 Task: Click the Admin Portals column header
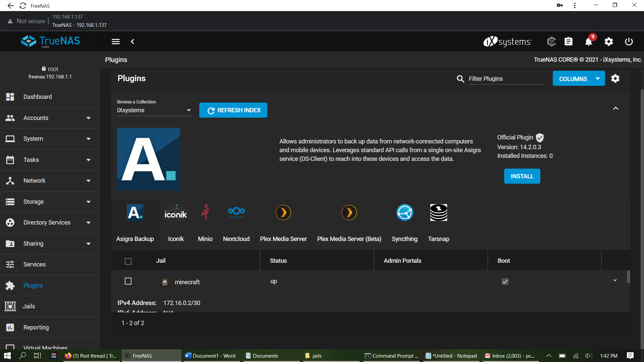(x=402, y=261)
